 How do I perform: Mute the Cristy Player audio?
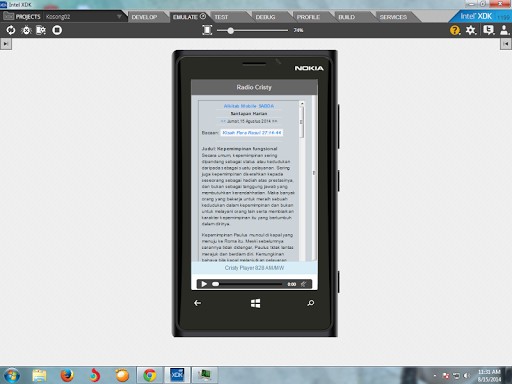tap(303, 284)
